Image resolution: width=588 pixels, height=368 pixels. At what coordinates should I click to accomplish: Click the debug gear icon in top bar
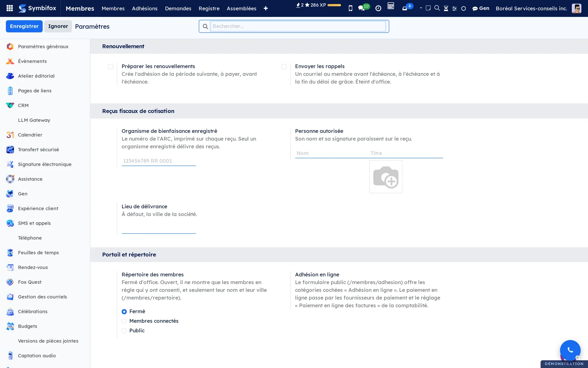[x=463, y=8]
